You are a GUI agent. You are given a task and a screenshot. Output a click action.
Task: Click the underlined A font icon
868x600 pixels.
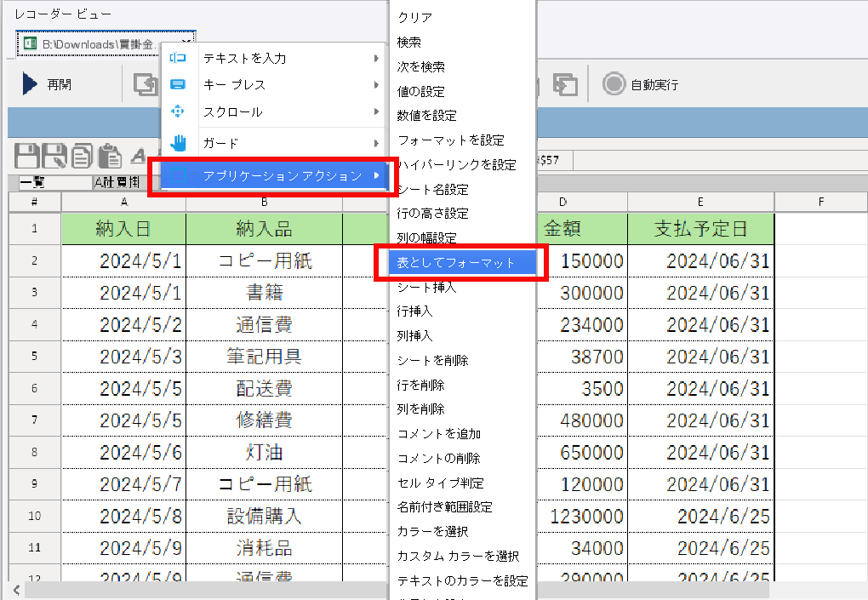click(x=139, y=156)
